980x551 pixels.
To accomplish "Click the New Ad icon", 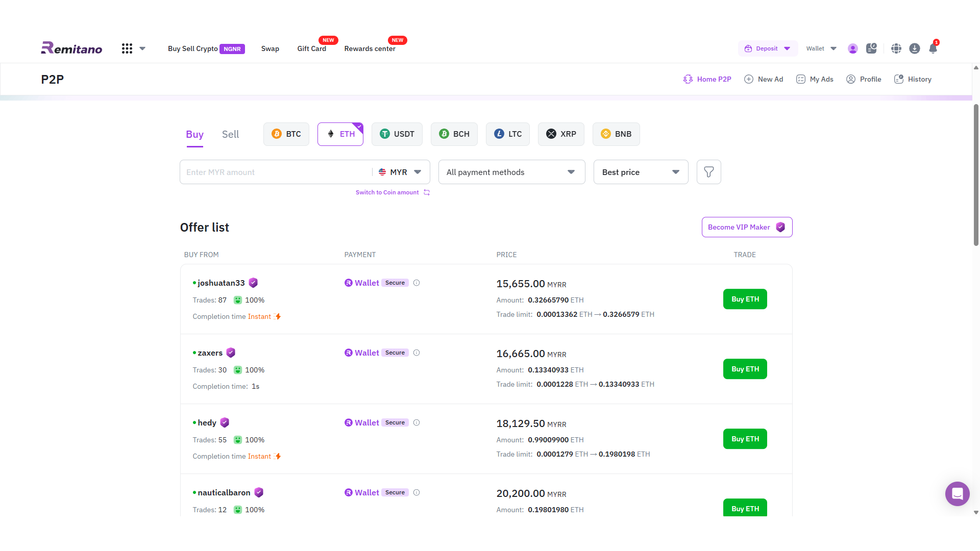I will 749,79.
